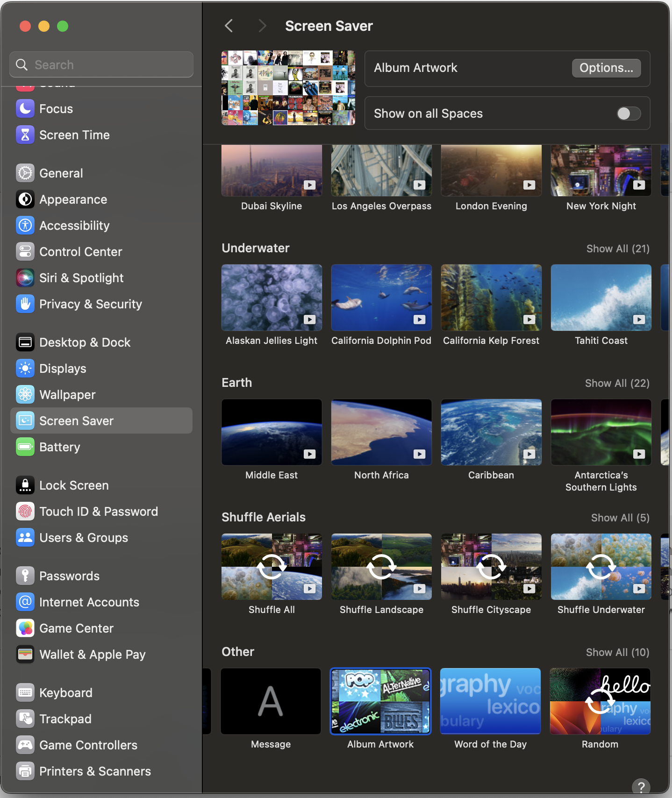Click the Privacy & Security hand icon
Screen dimensions: 672x798
pos(25,304)
